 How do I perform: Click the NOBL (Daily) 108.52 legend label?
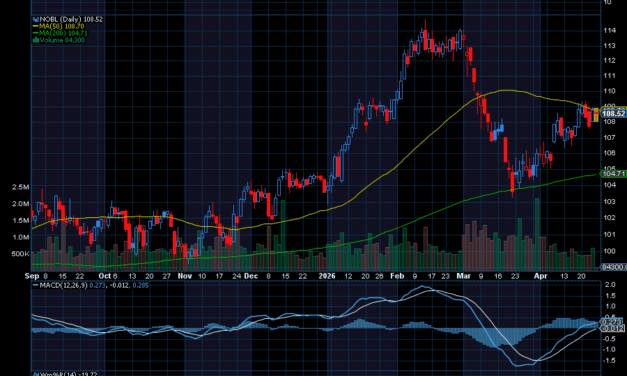click(71, 19)
